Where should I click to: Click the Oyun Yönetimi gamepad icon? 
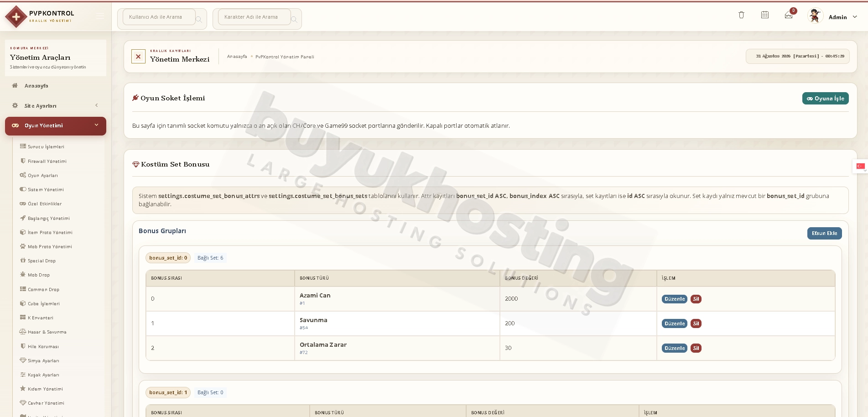(16, 125)
